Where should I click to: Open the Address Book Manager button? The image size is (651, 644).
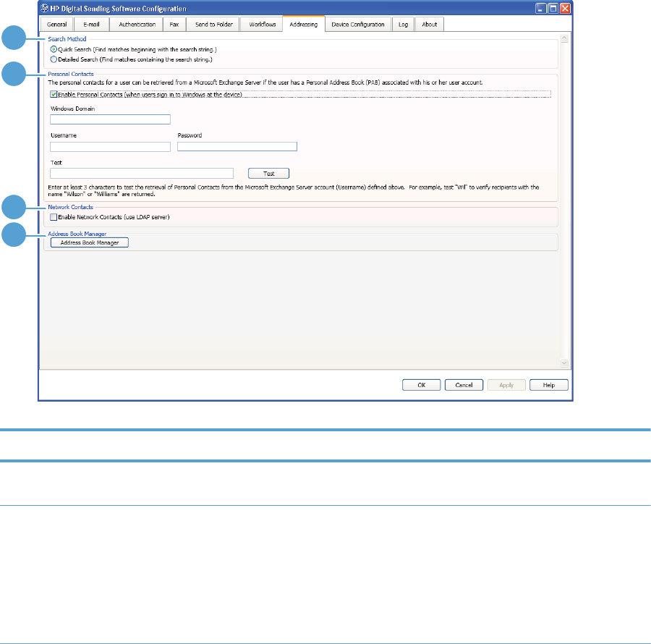coord(90,242)
